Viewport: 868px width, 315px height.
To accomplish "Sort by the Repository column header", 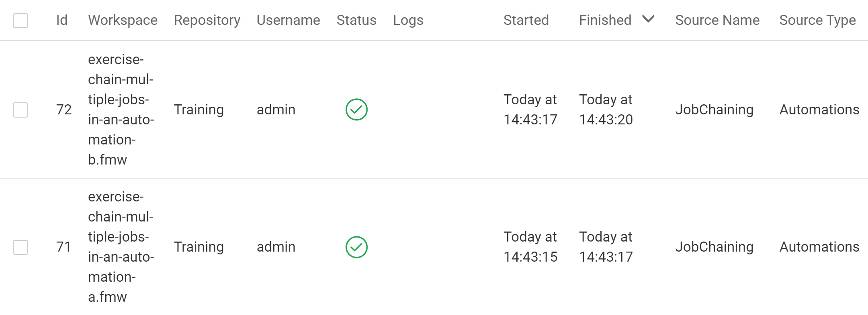I will [207, 20].
